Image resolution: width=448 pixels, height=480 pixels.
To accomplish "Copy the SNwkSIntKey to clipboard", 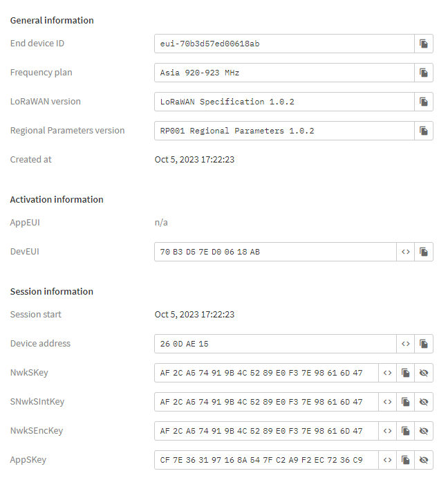I will pos(406,402).
